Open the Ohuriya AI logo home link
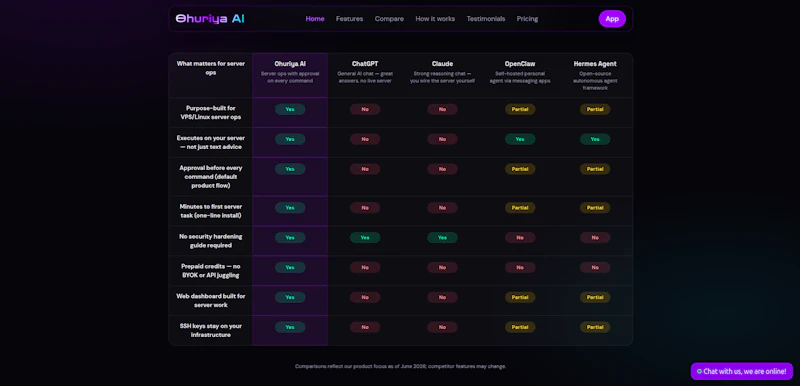Viewport: 800px width, 386px height. [x=210, y=19]
